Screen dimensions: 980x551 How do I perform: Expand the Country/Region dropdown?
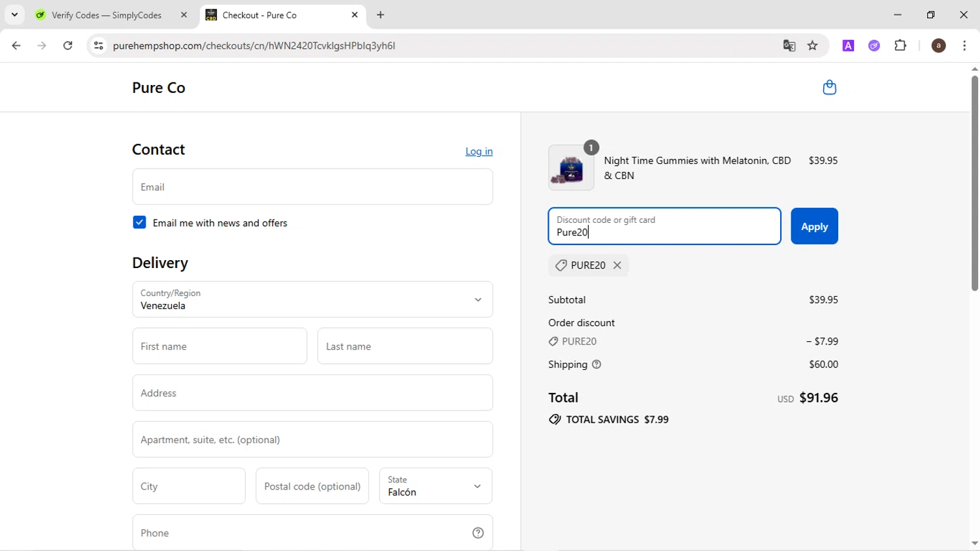click(x=312, y=299)
